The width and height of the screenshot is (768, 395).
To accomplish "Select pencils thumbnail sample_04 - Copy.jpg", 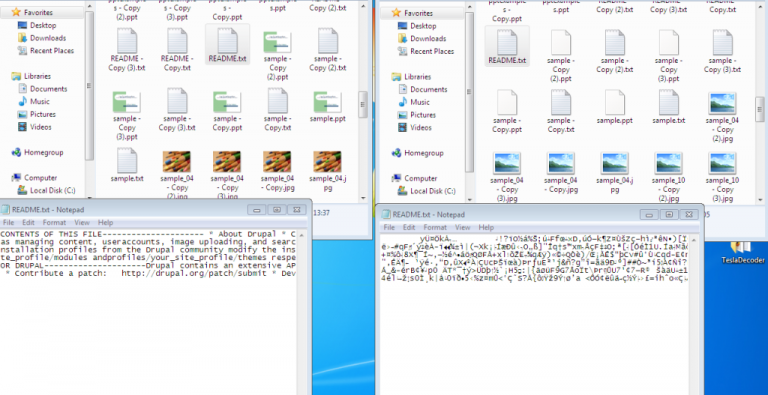I will [277, 171].
